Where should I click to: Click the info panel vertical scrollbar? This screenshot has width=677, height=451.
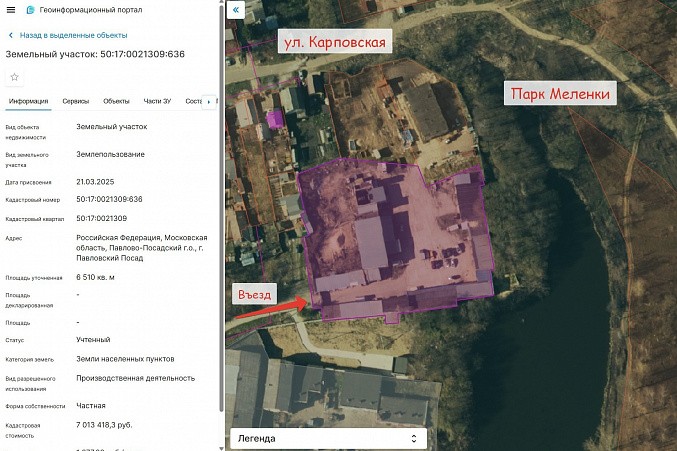pos(221,250)
